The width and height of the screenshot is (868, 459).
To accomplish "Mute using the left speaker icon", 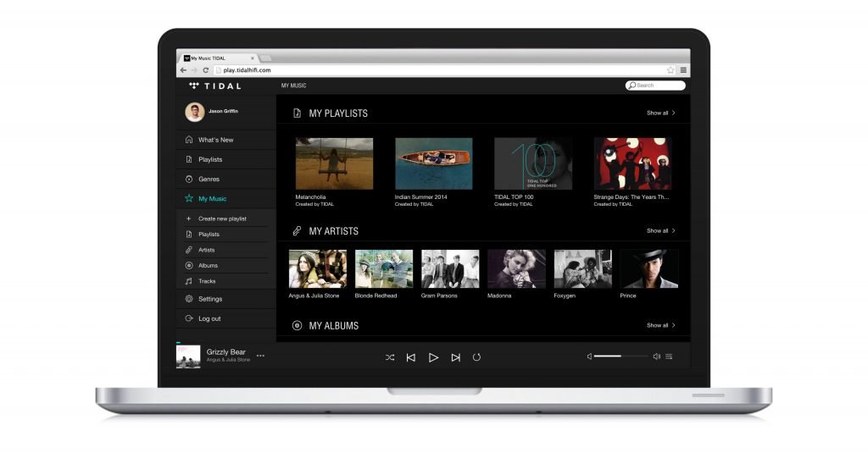I will [x=589, y=357].
